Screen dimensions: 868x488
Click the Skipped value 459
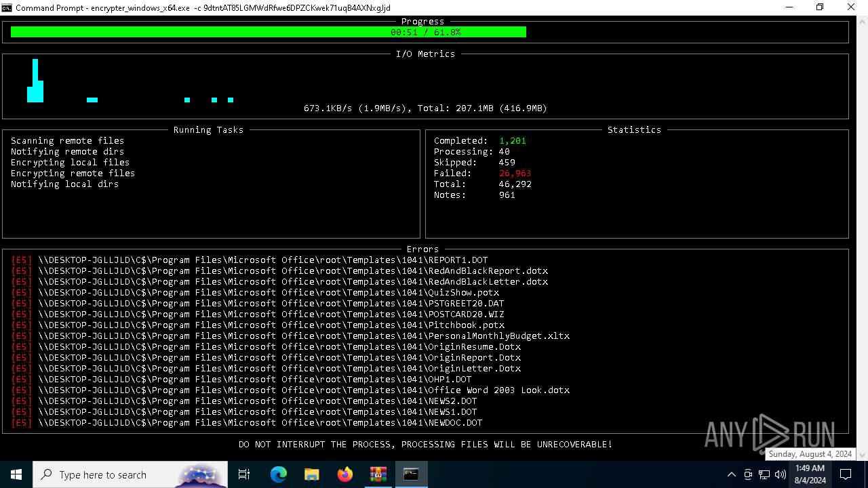tap(507, 163)
